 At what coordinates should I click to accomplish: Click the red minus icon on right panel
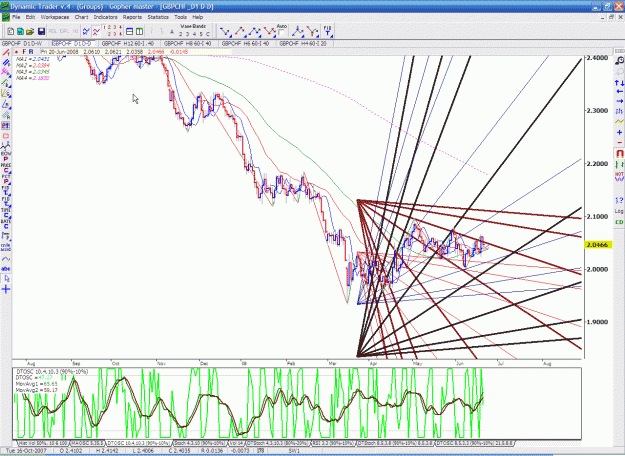[619, 142]
